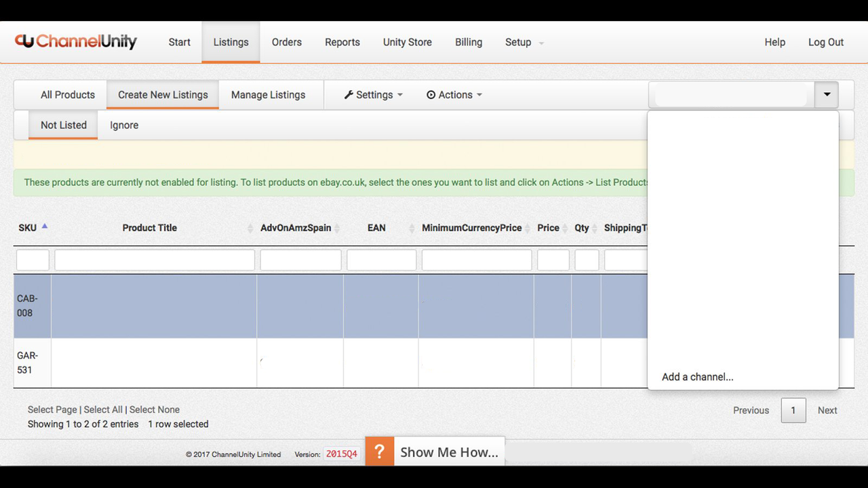Viewport: 868px width, 488px height.
Task: Open the Orders page
Action: (x=286, y=42)
